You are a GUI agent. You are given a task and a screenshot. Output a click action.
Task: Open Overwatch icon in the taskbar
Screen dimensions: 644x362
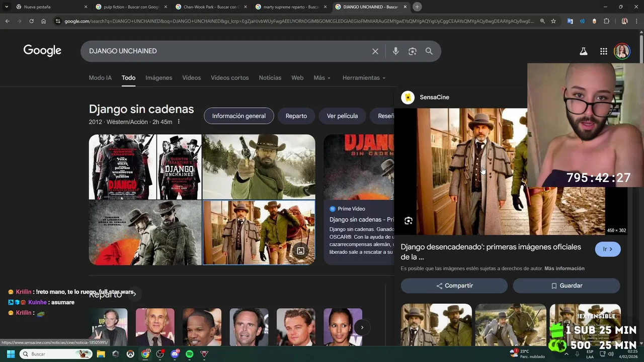click(131, 354)
